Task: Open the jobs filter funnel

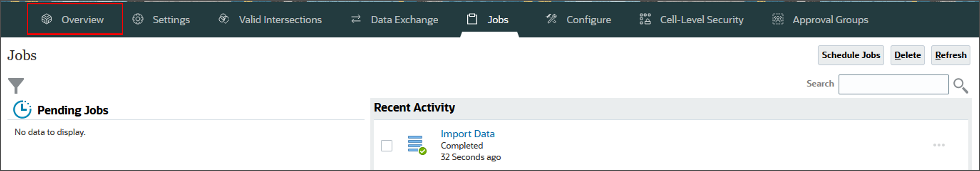Action: 16,85
